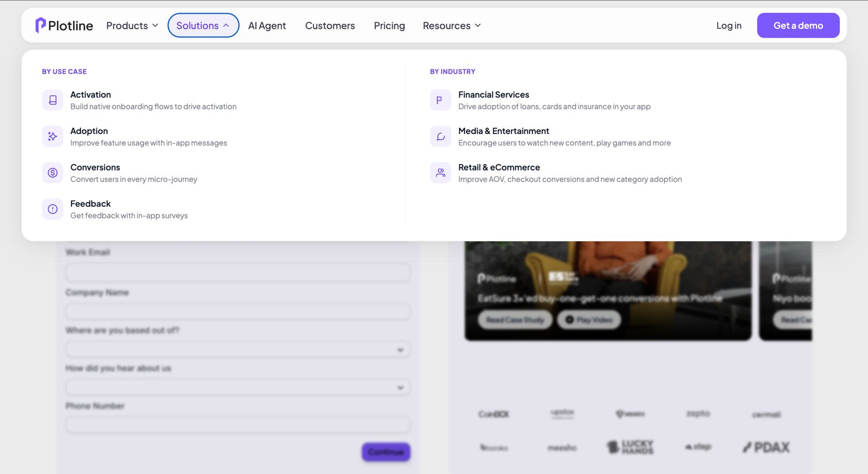Click the BY USE CASE heading
Screen dimensions: 868x474
coord(65,72)
